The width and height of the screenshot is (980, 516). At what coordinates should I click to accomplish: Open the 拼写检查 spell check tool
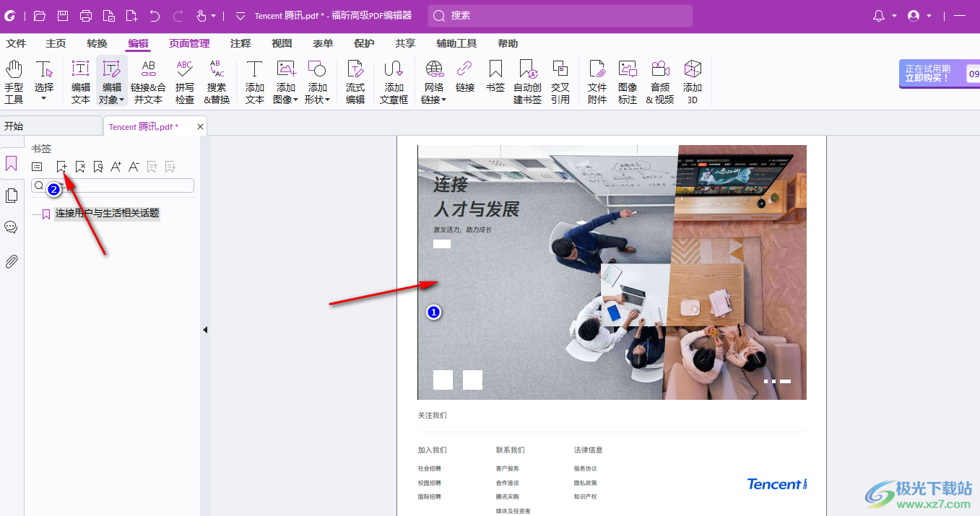(184, 81)
